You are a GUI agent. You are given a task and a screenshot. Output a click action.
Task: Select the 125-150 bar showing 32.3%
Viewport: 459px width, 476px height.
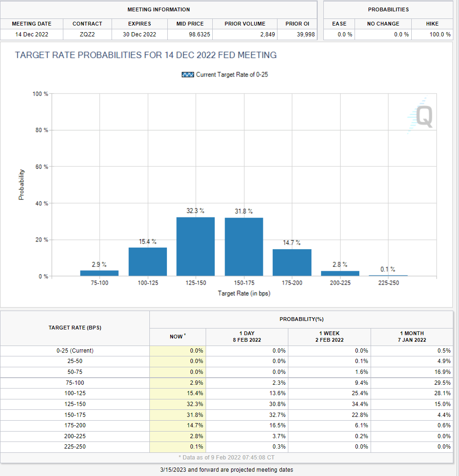195,246
